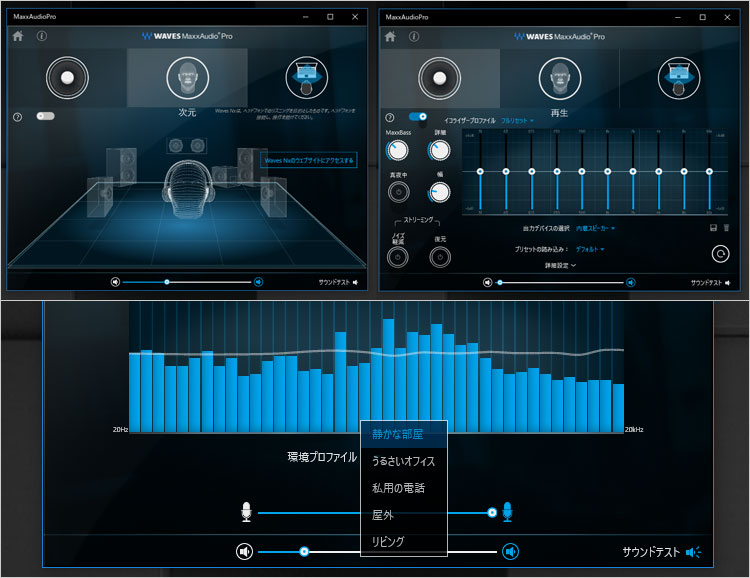750x578 pixels.
Task: Click the circular reset arrow icon
Action: click(719, 254)
